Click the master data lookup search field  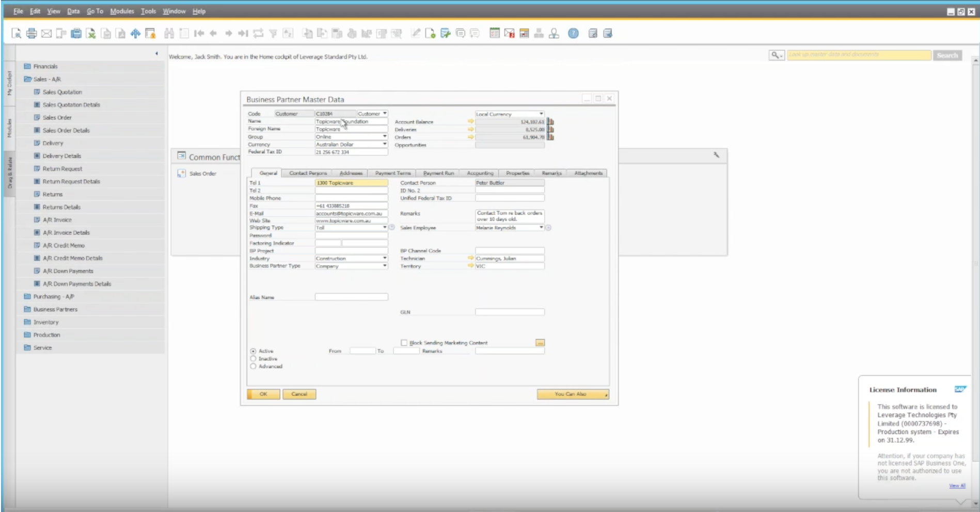point(859,55)
